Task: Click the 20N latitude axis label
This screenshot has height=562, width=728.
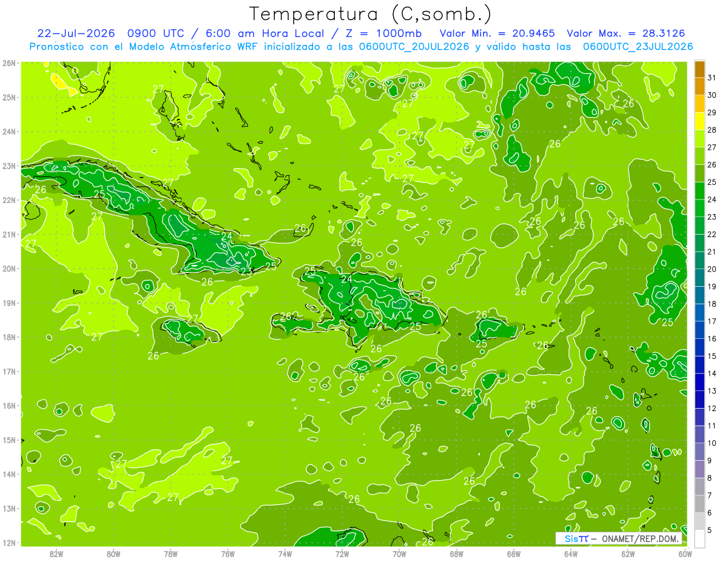Action: click(8, 269)
